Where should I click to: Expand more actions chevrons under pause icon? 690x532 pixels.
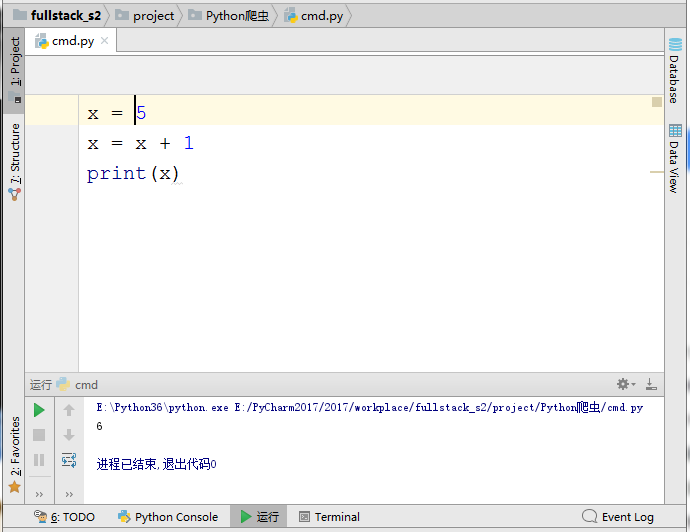pyautogui.click(x=39, y=495)
